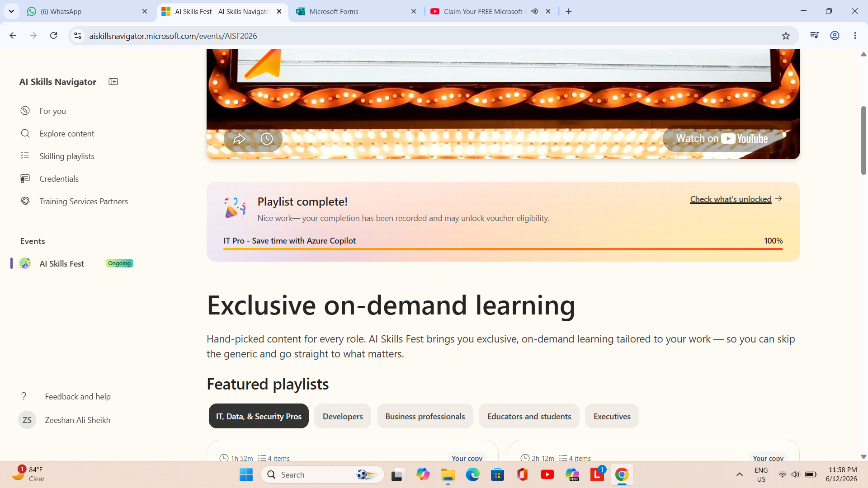Open the Chrome three-dot menu

(855, 36)
